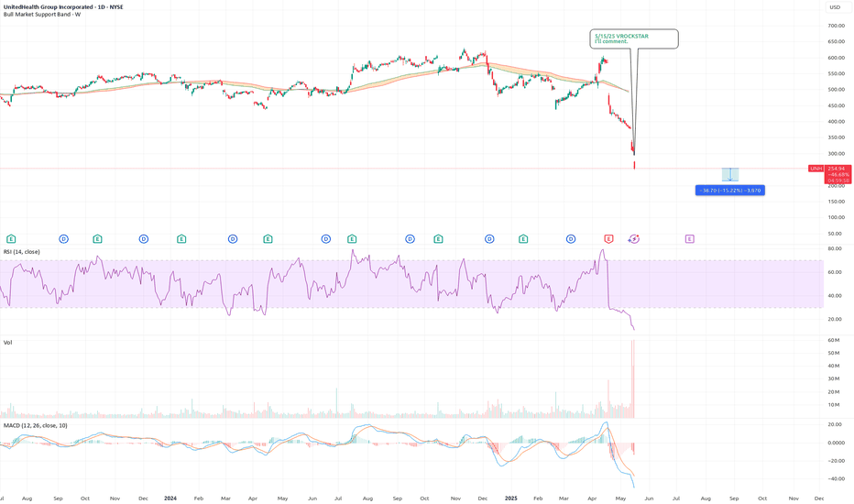Open the January 2025 earnings marker

pyautogui.click(x=523, y=238)
